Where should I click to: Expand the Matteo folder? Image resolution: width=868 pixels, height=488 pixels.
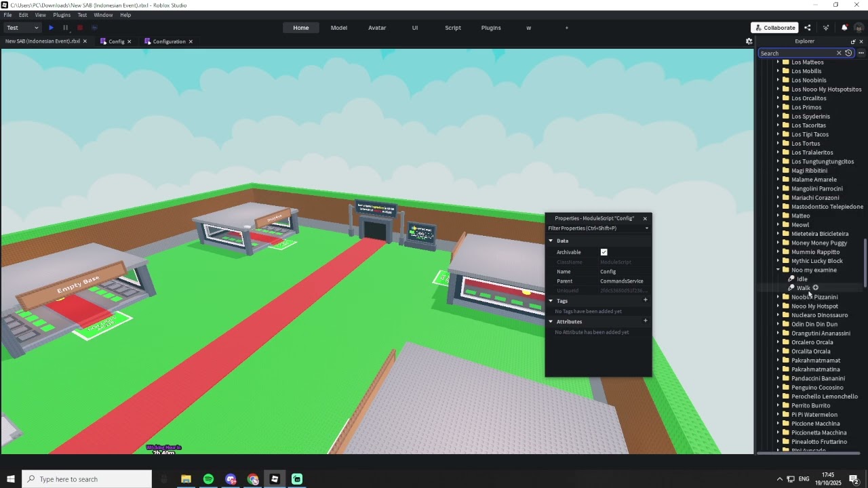(x=778, y=216)
